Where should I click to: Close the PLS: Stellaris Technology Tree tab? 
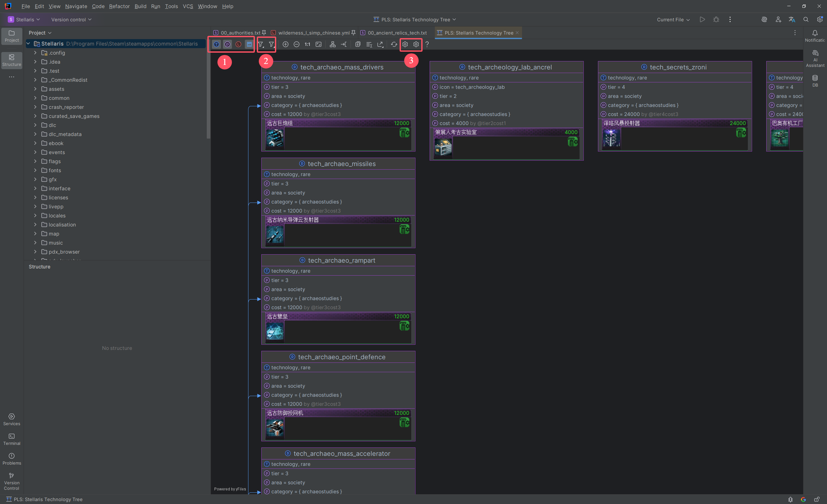[517, 33]
